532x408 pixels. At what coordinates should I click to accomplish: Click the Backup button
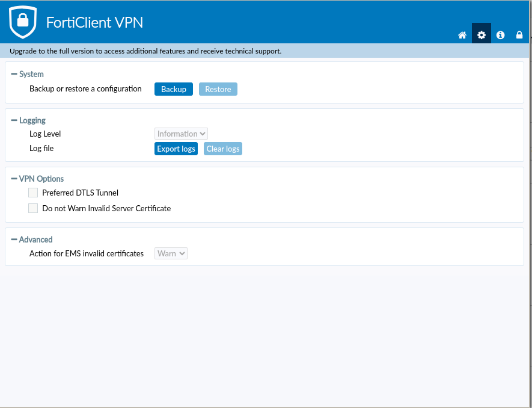click(x=174, y=89)
